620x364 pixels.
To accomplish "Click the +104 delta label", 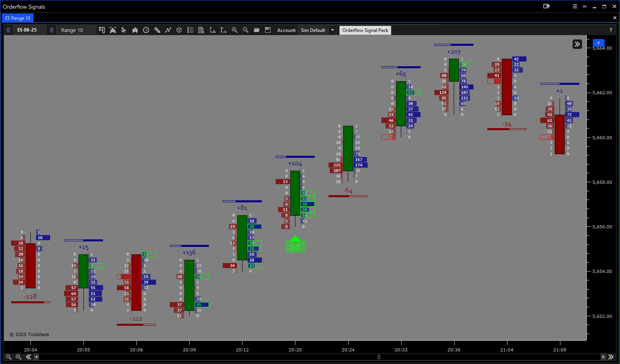I will pos(295,164).
